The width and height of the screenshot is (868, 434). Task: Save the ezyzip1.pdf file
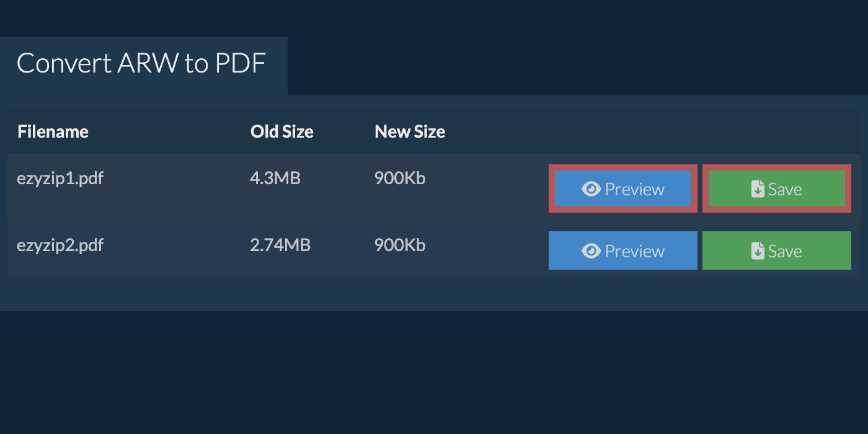[x=776, y=188]
